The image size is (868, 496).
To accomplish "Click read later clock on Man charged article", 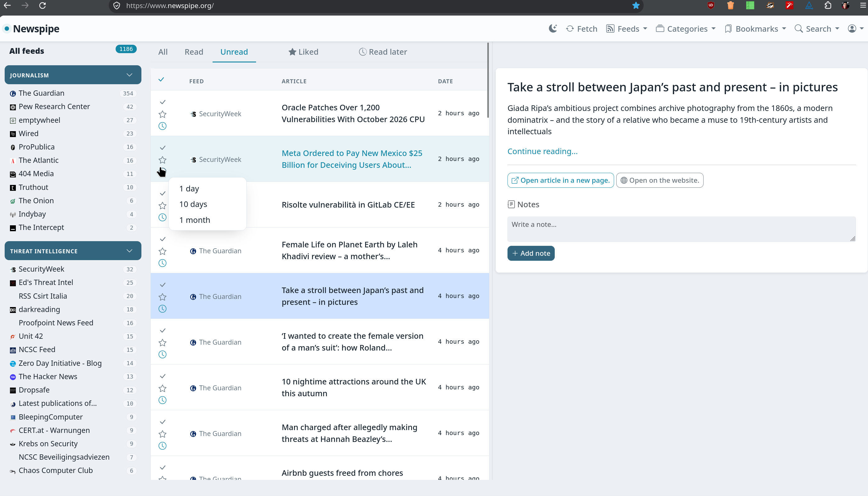I will [163, 446].
